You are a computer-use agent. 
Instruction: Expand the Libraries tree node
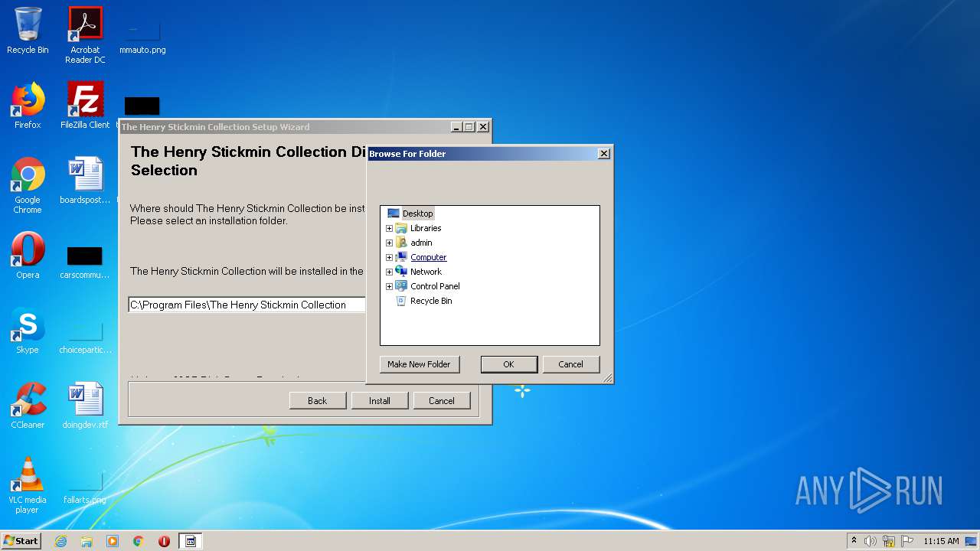click(x=389, y=228)
